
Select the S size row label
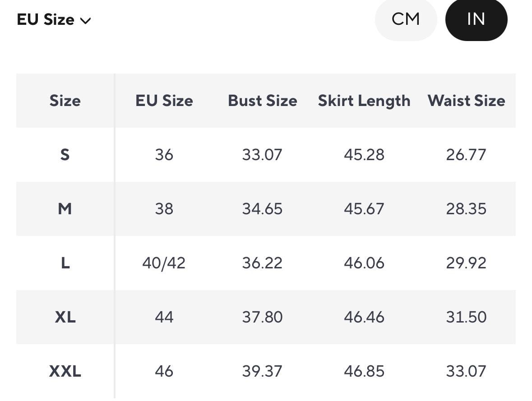point(65,155)
